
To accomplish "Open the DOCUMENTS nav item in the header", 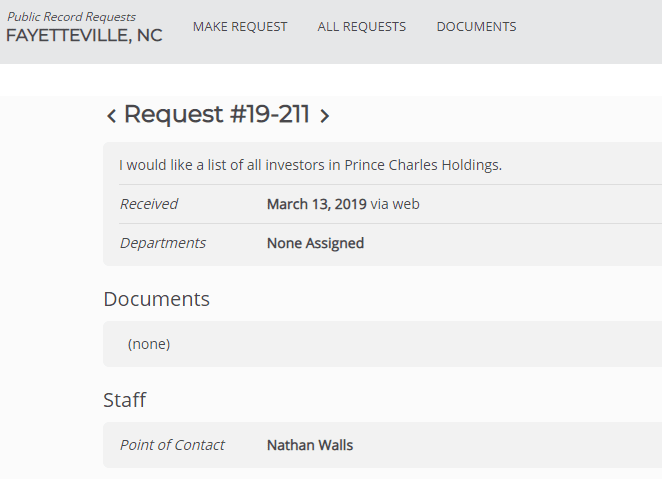I will click(476, 27).
